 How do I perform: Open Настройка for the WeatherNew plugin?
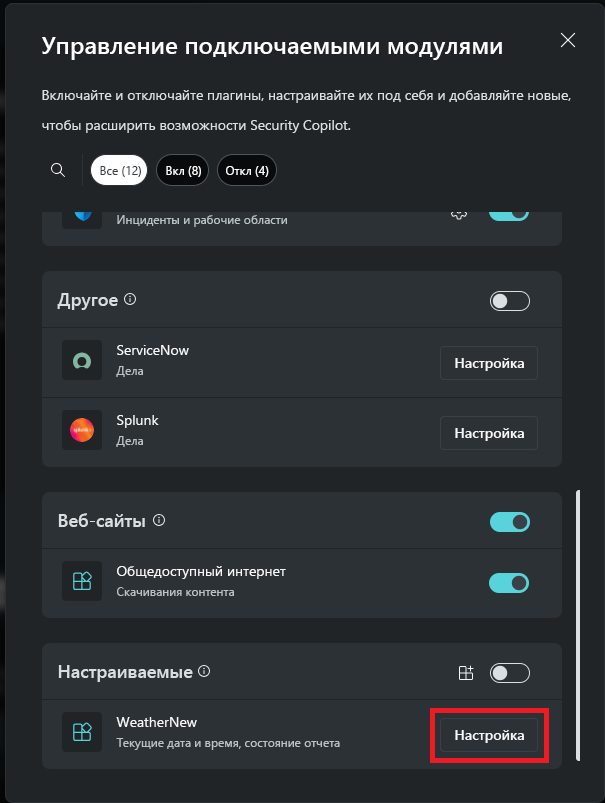coord(488,734)
